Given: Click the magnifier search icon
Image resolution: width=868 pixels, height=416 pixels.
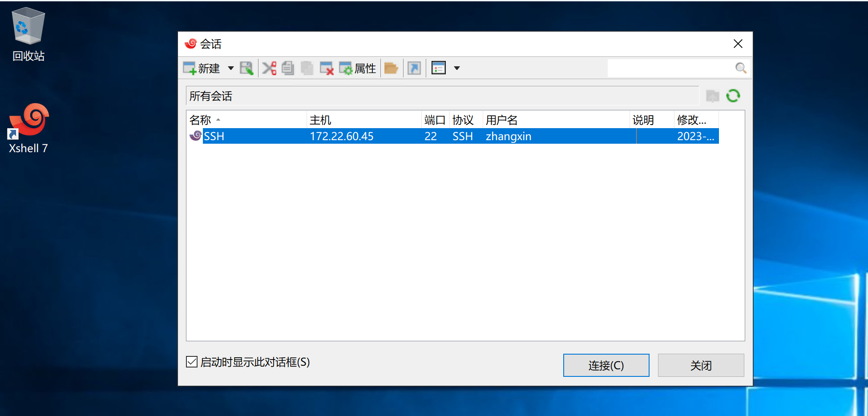Looking at the screenshot, I should (x=741, y=68).
